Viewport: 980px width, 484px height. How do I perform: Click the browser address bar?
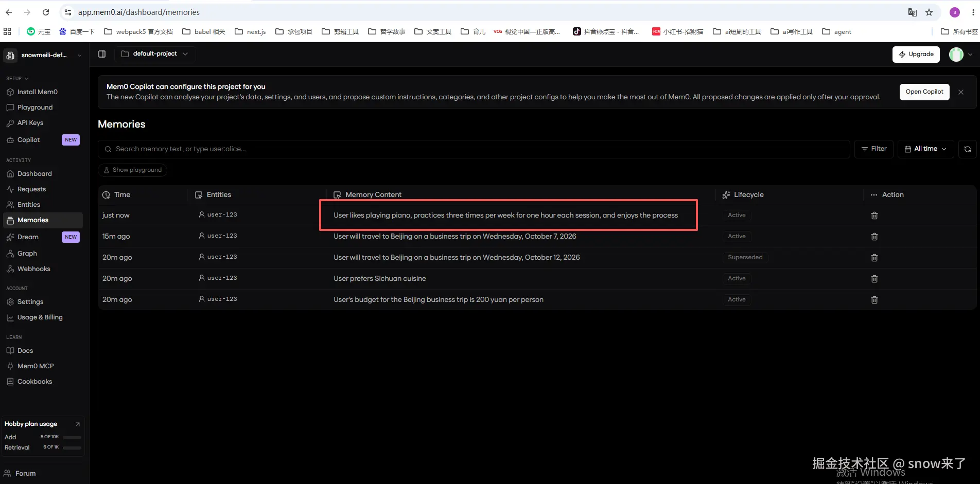(484, 12)
